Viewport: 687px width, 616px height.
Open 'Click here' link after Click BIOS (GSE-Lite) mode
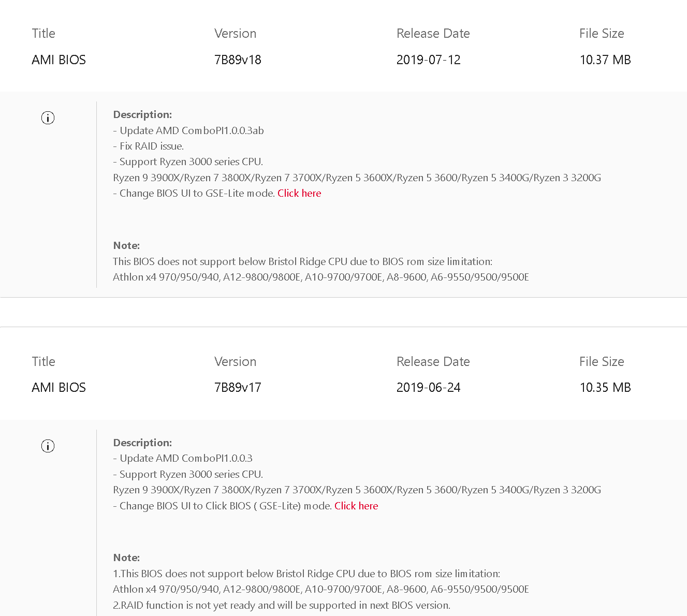(x=356, y=506)
